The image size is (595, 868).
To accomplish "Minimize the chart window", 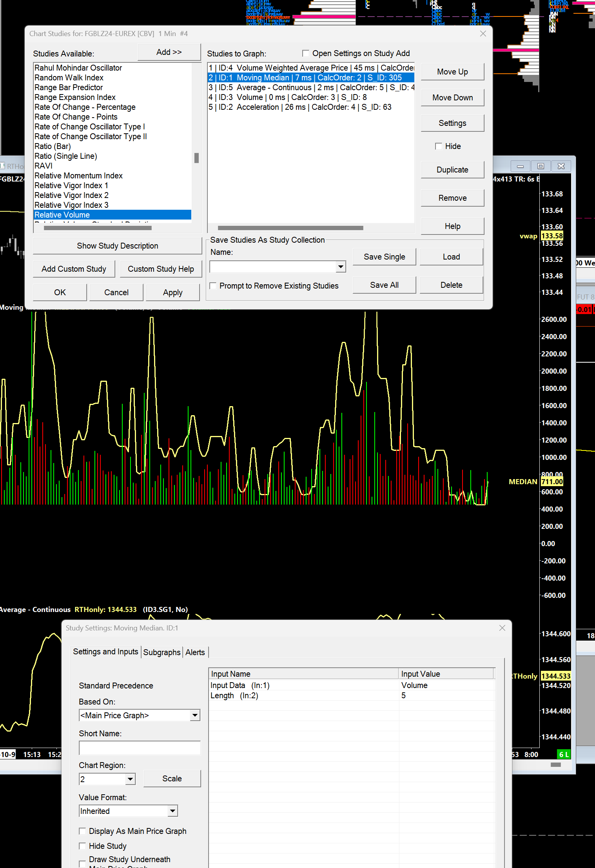I will point(520,166).
